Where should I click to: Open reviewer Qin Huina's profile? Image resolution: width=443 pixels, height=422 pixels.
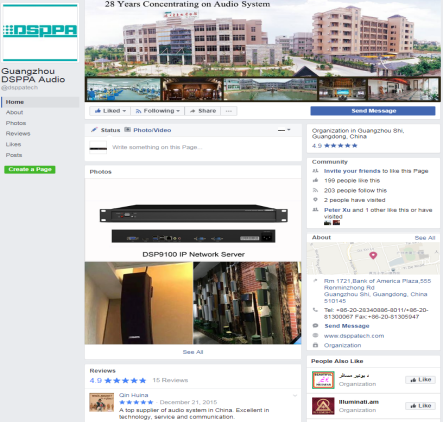[133, 395]
